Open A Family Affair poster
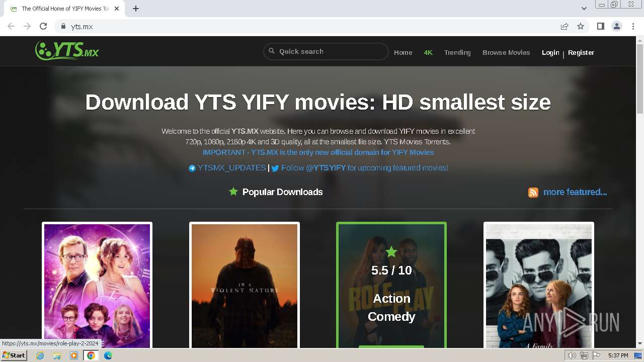 pos(539,285)
